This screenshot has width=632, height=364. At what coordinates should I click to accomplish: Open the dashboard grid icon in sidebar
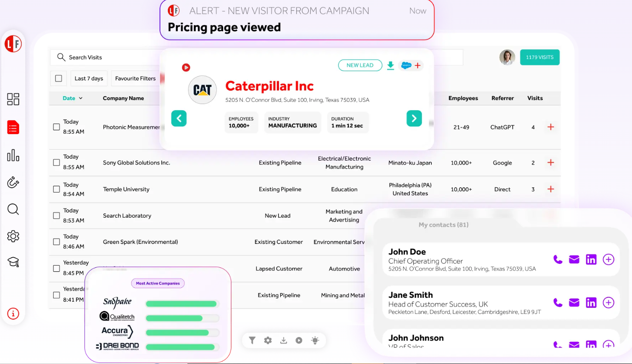(13, 99)
